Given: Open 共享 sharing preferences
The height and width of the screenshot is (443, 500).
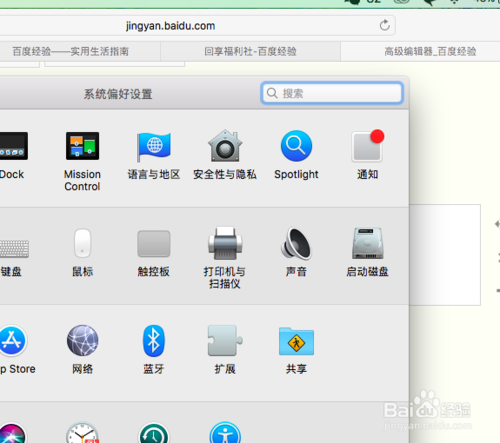Looking at the screenshot, I should [296, 341].
